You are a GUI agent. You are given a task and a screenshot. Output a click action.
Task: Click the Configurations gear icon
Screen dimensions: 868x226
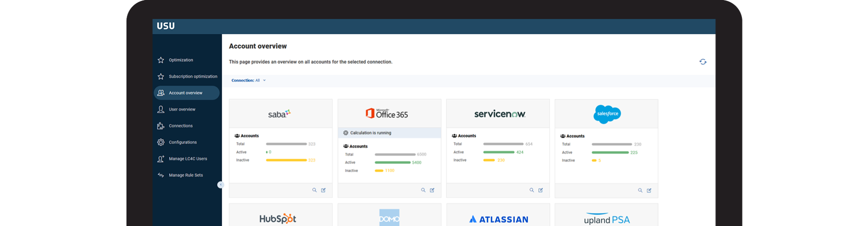click(161, 142)
